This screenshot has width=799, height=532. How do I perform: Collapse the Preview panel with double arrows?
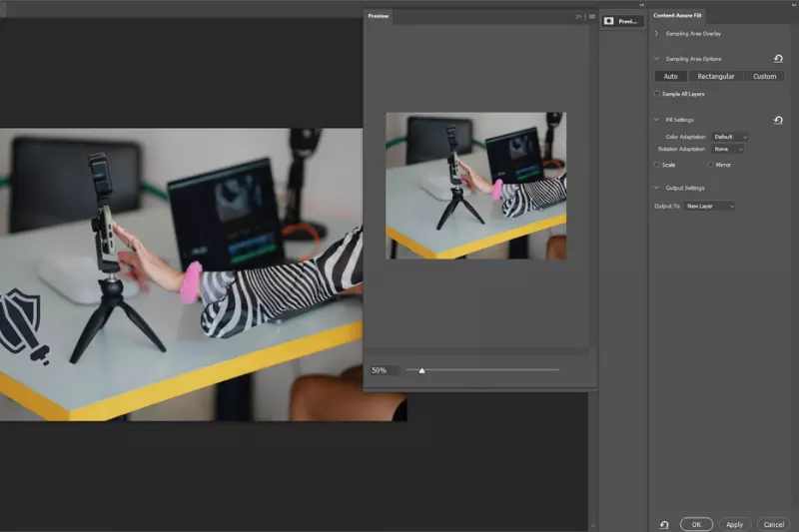tap(578, 16)
